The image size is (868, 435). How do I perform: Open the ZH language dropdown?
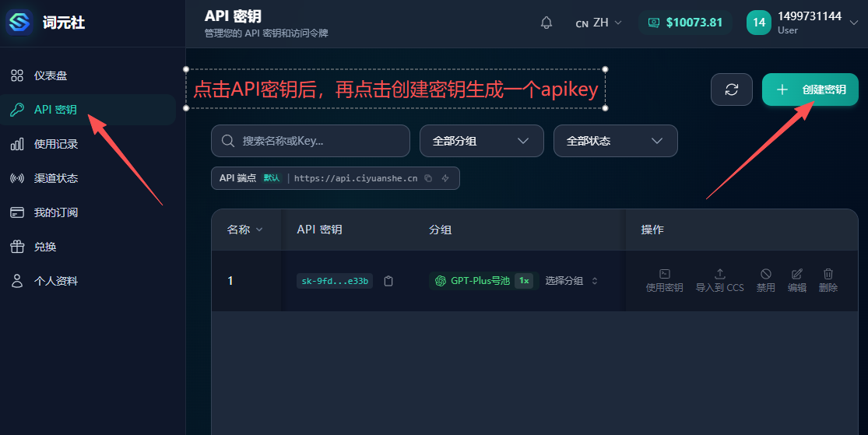point(599,23)
